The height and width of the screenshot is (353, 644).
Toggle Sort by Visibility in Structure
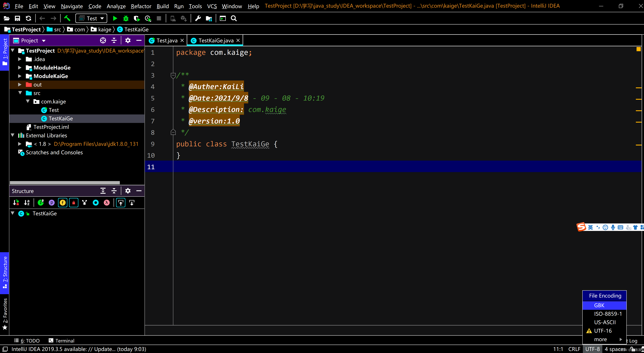[16, 203]
